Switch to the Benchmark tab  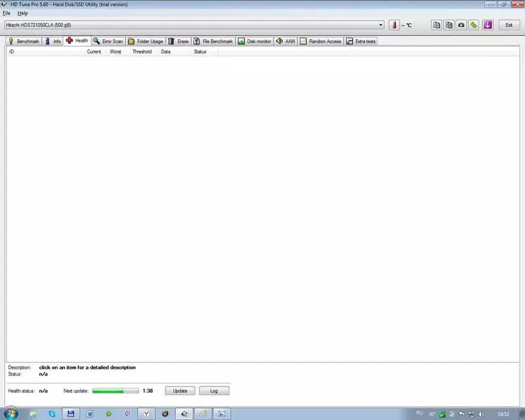coord(24,41)
